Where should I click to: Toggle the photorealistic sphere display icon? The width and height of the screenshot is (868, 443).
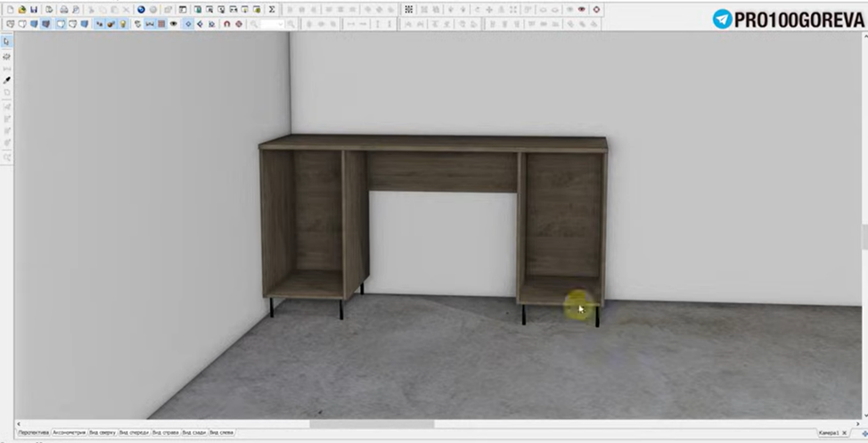(x=111, y=24)
